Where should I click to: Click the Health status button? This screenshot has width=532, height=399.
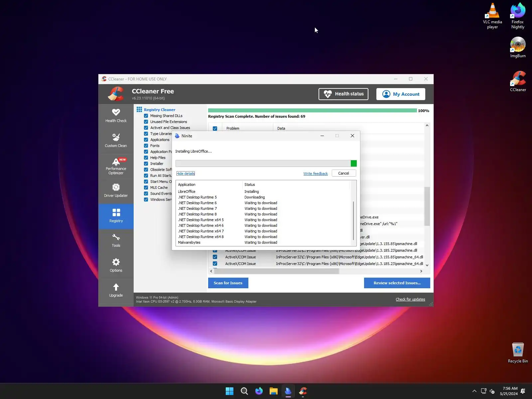tap(343, 94)
